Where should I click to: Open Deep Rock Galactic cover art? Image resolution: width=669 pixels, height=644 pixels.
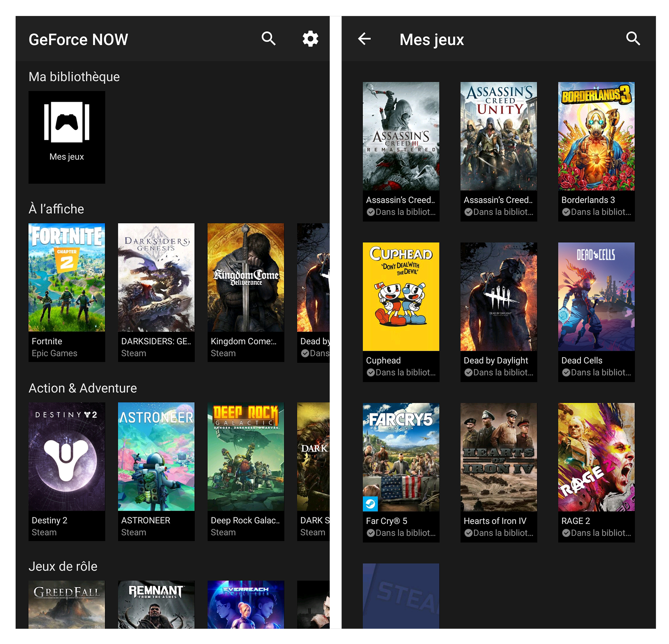[x=246, y=456]
